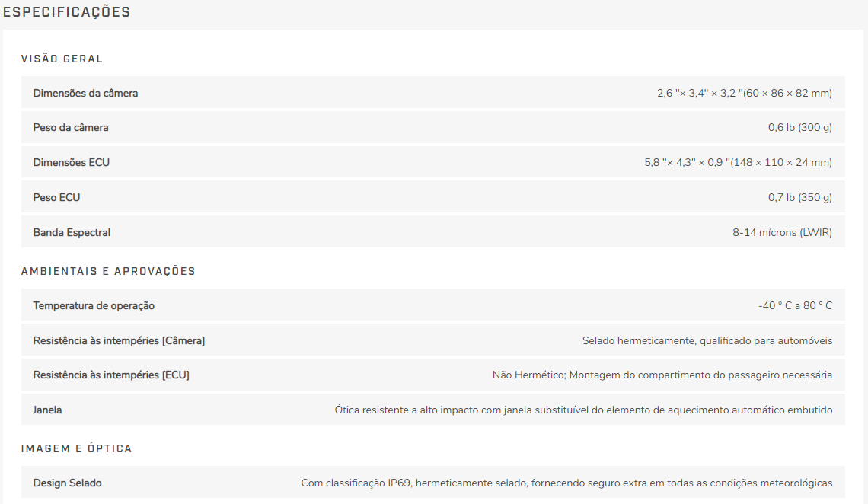Click the 'Temperatura de operação' label
Image resolution: width=868 pixels, height=504 pixels.
pos(94,305)
